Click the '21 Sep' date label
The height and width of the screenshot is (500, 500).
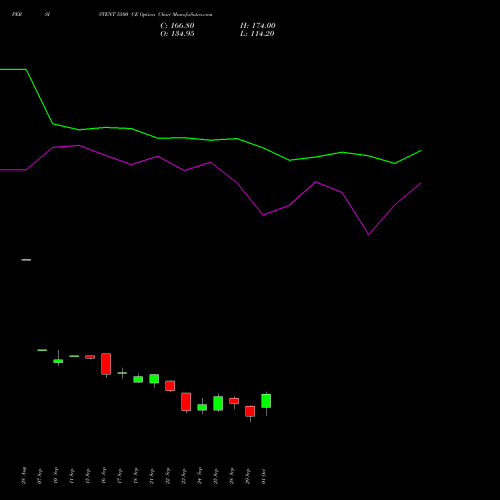(x=152, y=476)
